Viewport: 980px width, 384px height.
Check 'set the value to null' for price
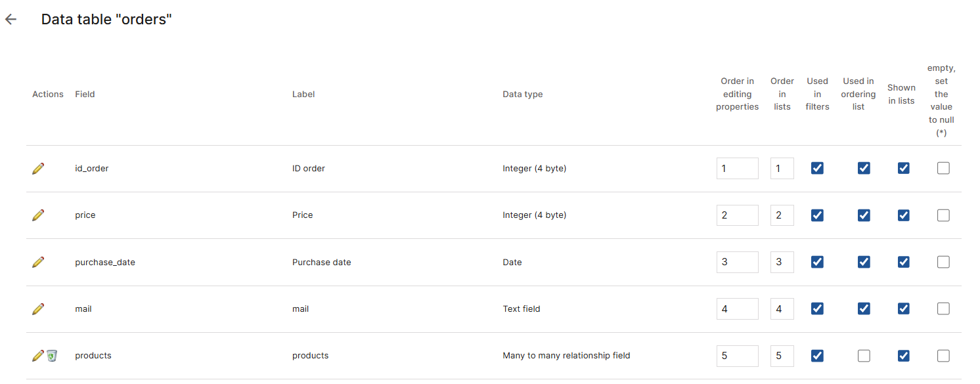click(943, 215)
